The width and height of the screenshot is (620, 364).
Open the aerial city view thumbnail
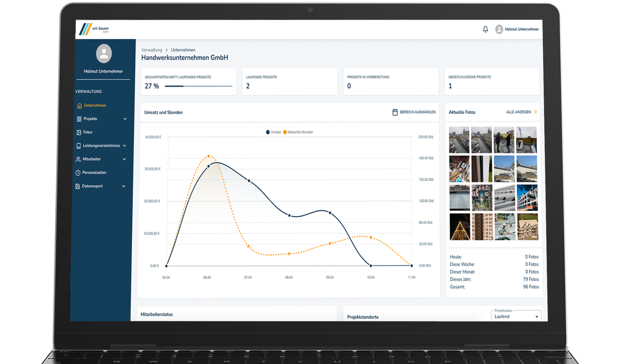pyautogui.click(x=482, y=198)
